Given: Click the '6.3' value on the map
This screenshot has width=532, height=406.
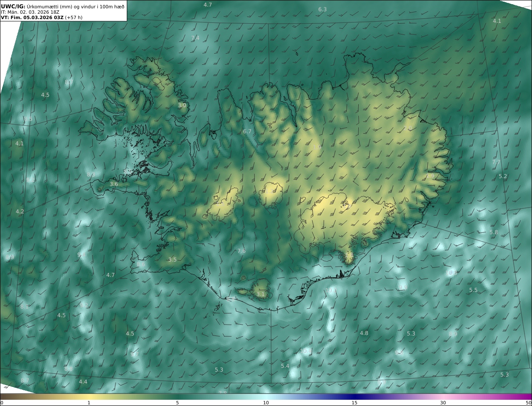Looking at the screenshot, I should click(x=323, y=9).
